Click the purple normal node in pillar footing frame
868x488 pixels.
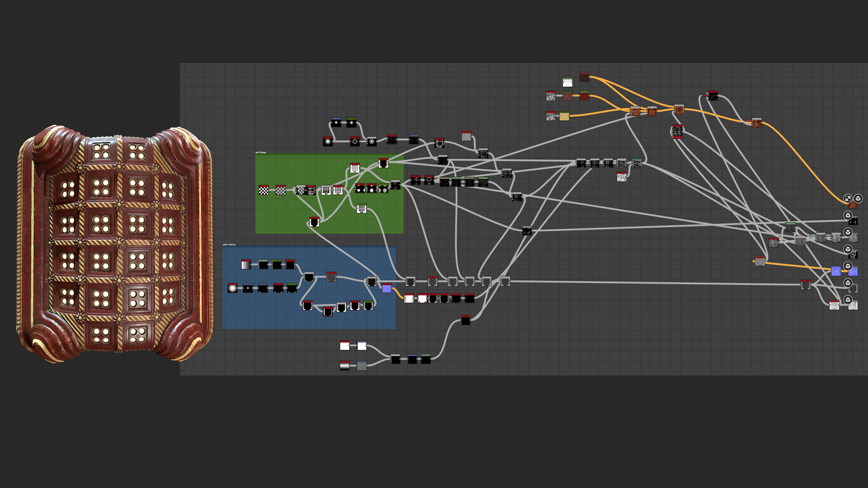coord(387,288)
